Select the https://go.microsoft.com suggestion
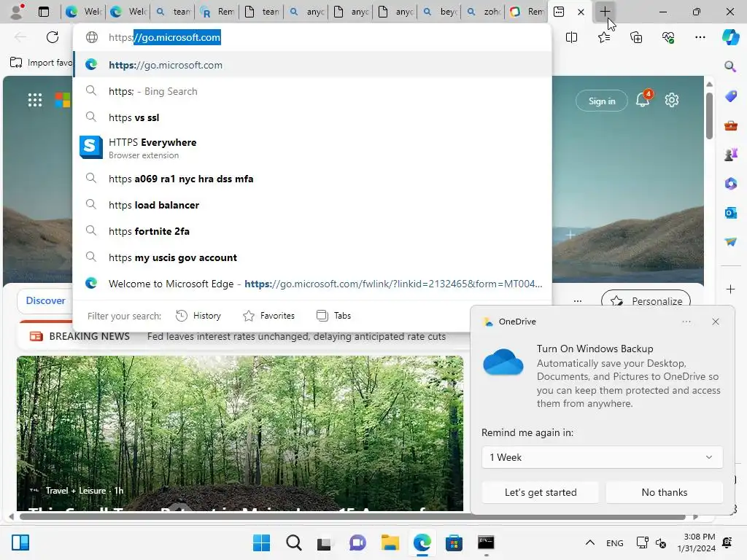Image resolution: width=747 pixels, height=560 pixels. [312, 65]
